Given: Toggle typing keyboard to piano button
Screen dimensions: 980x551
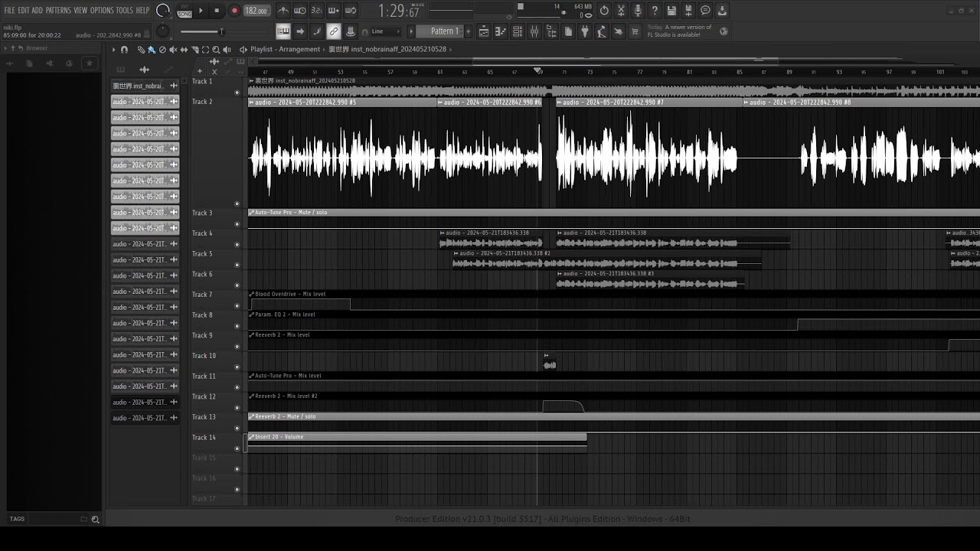Looking at the screenshot, I should (283, 31).
